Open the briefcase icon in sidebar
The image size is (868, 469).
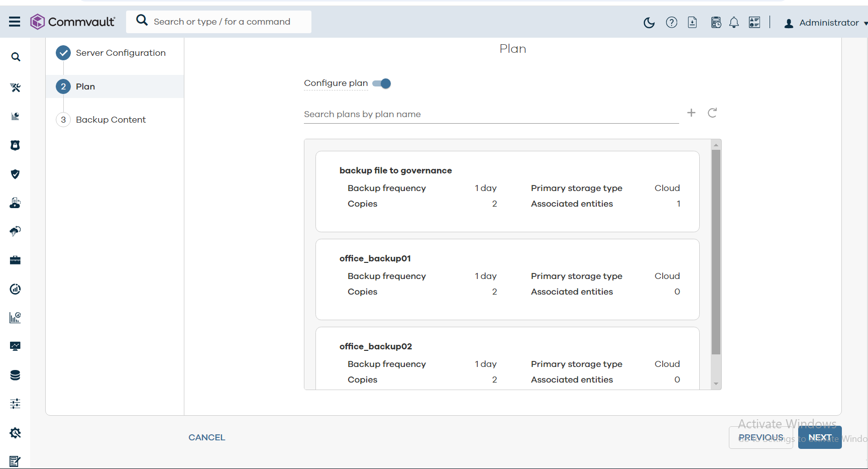coord(15,260)
